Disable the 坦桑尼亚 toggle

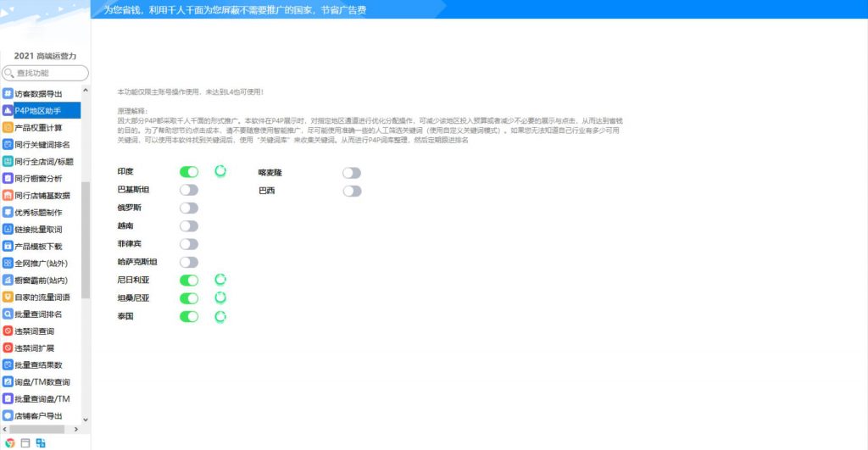coord(189,298)
